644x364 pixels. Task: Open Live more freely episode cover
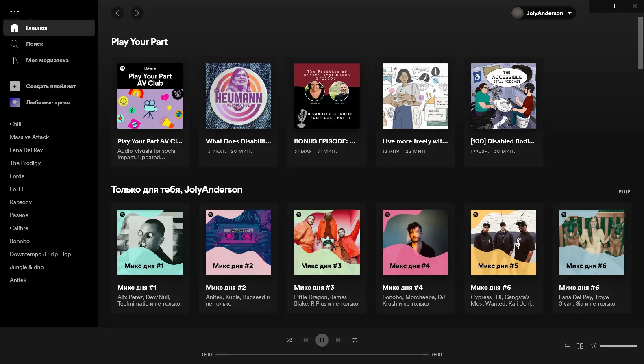pos(415,96)
